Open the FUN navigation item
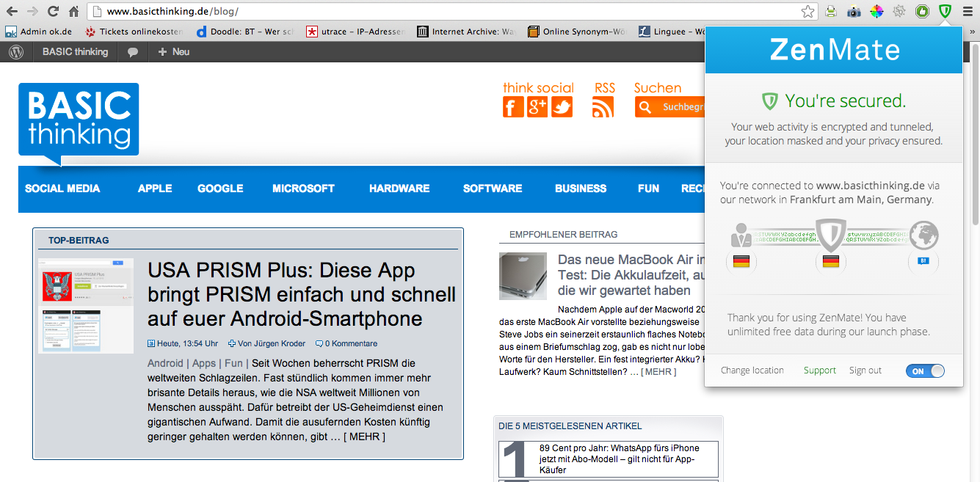 point(648,189)
